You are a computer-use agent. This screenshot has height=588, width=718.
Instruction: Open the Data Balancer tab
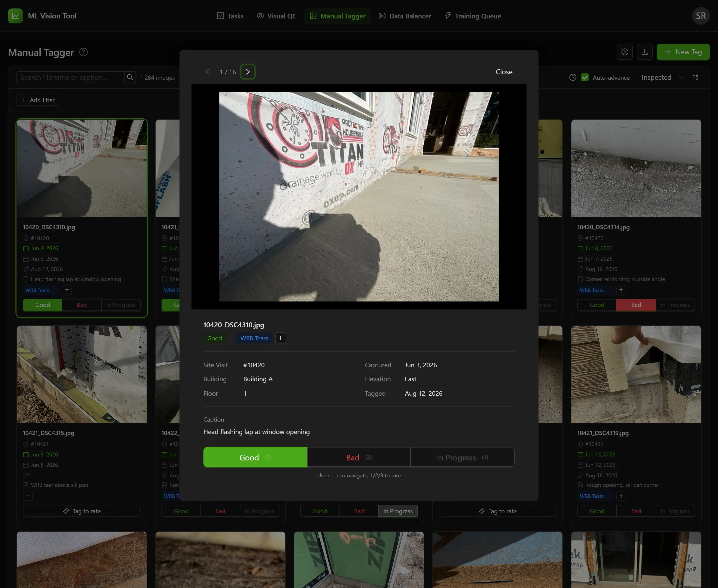(405, 16)
